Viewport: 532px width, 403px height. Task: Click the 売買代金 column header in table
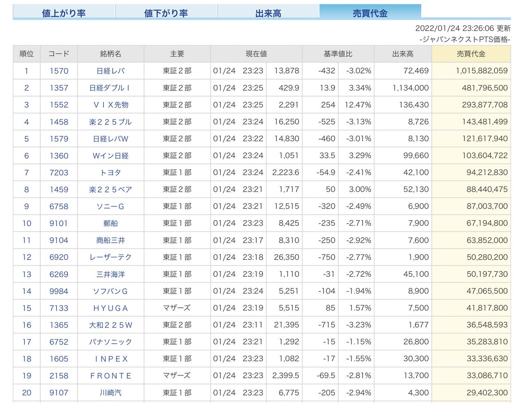pyautogui.click(x=471, y=54)
